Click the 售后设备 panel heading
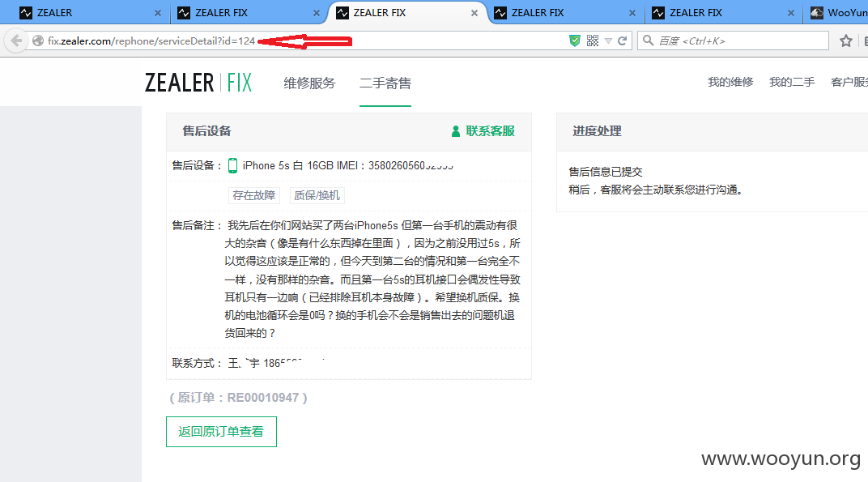The image size is (868, 482). [207, 130]
